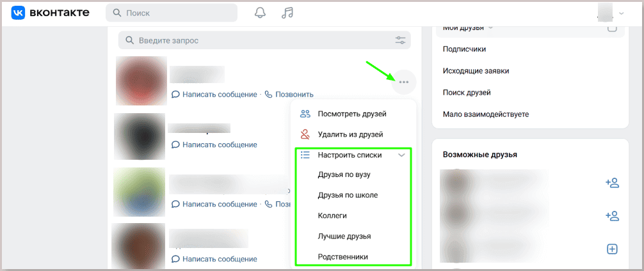This screenshot has height=271, width=644.
Task: Click the square plus icon for third suggestion
Action: coord(612,249)
